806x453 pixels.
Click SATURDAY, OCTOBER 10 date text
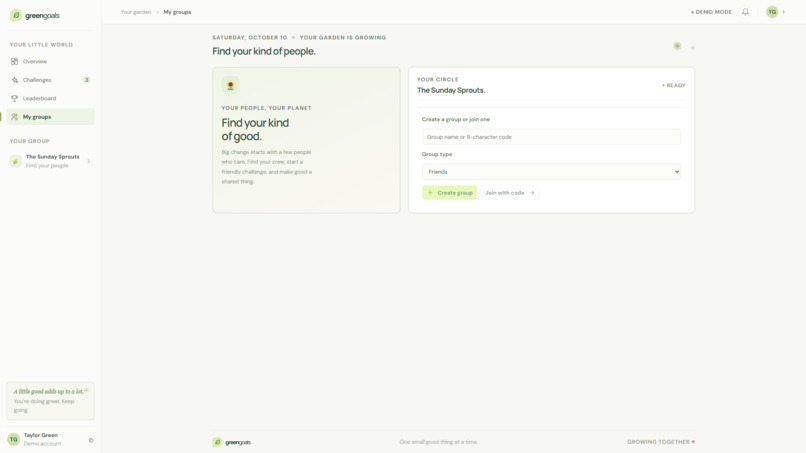pos(250,38)
